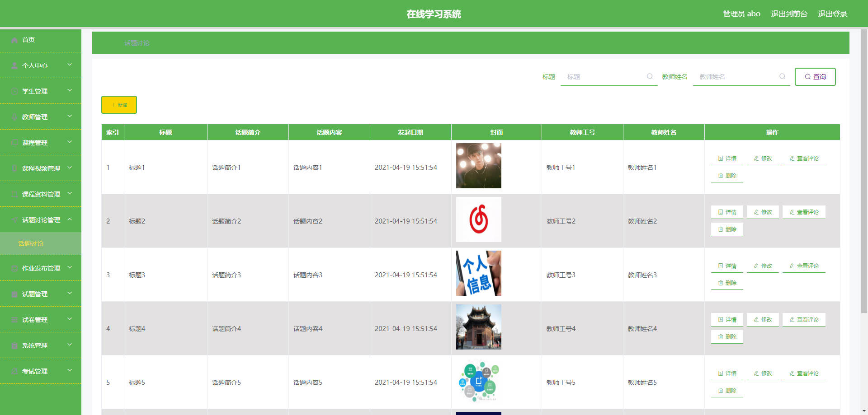Click the icon beside 学生管理

14,91
